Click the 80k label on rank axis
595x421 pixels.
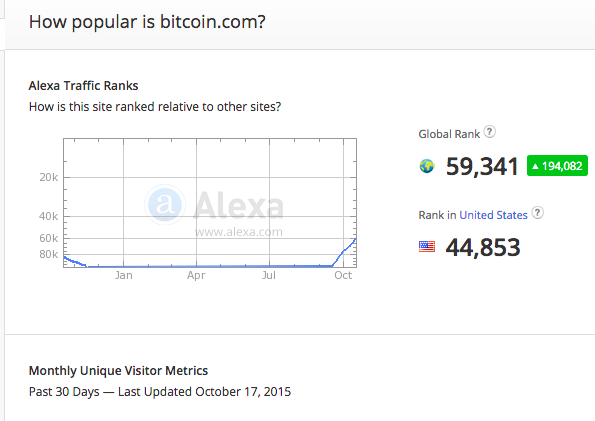[x=49, y=254]
